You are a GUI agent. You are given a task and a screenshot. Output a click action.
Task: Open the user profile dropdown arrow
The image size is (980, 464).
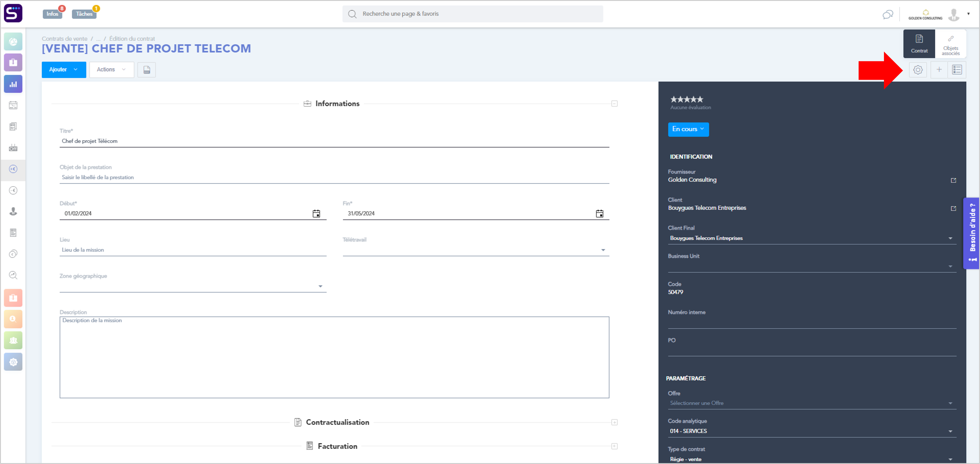click(968, 14)
